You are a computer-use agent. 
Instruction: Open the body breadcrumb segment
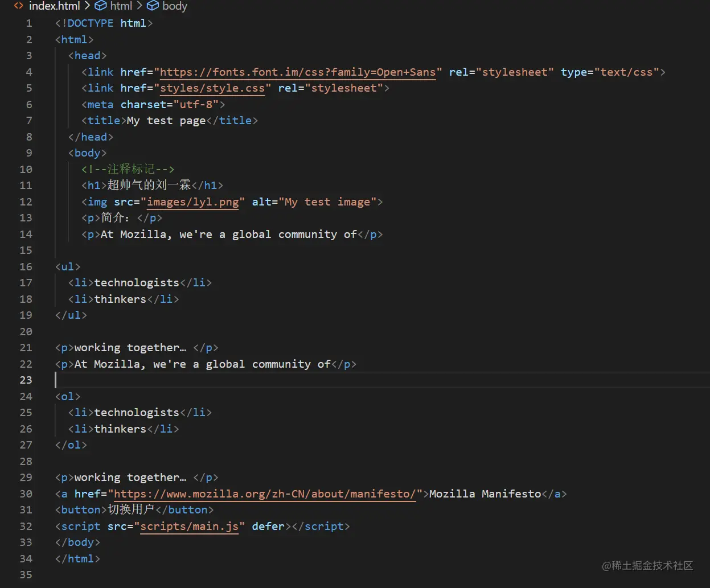(175, 6)
